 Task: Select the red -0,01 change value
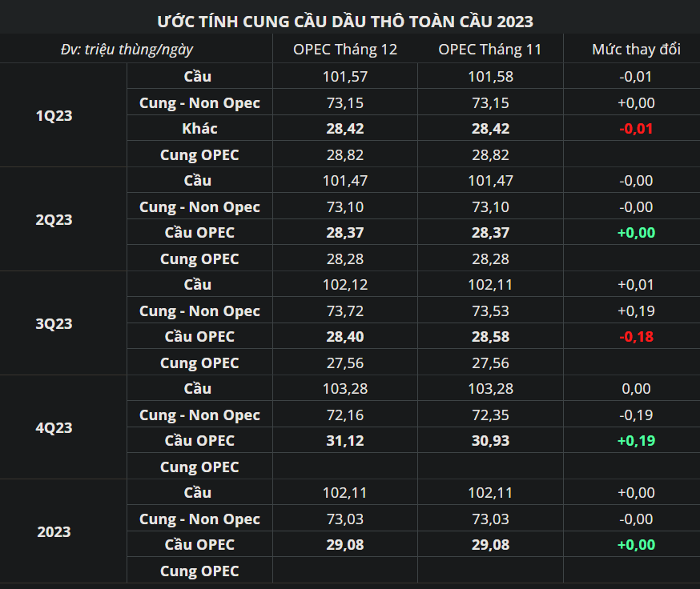point(636,129)
